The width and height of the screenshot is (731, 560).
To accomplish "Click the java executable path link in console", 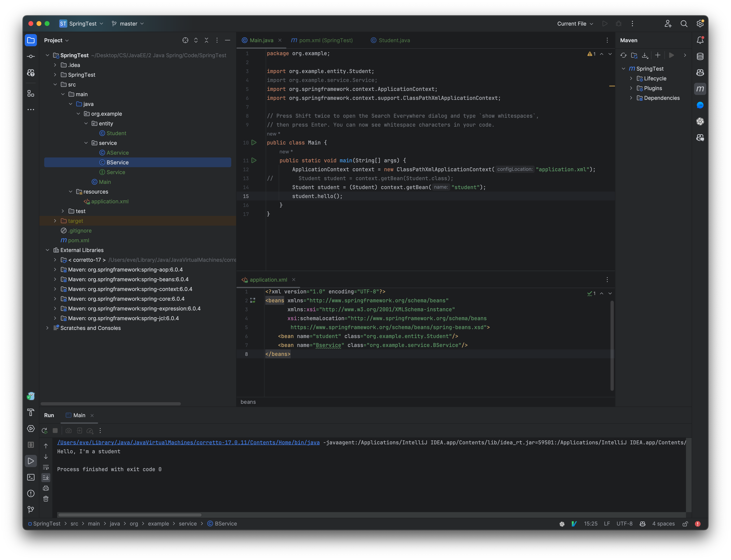I will [x=188, y=442].
